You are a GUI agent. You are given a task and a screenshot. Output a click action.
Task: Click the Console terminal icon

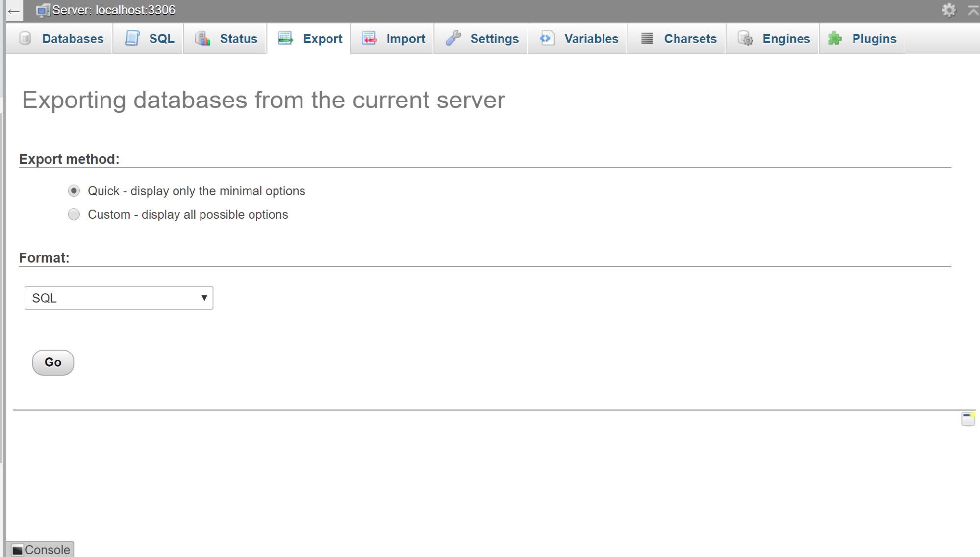tap(17, 550)
